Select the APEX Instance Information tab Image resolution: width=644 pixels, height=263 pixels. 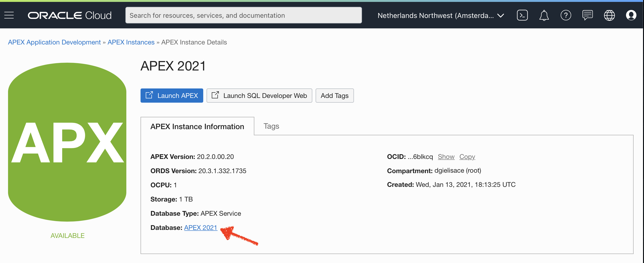click(x=197, y=126)
